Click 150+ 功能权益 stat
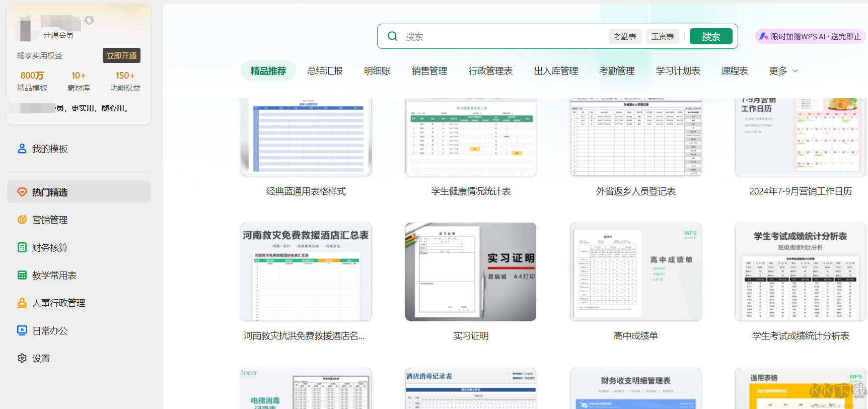 [x=125, y=81]
